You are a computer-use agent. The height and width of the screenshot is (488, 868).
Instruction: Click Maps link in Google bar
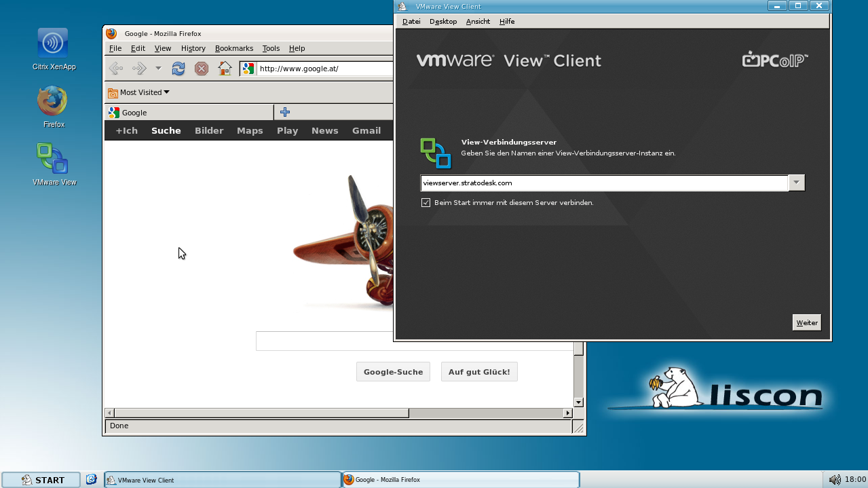tap(250, 130)
